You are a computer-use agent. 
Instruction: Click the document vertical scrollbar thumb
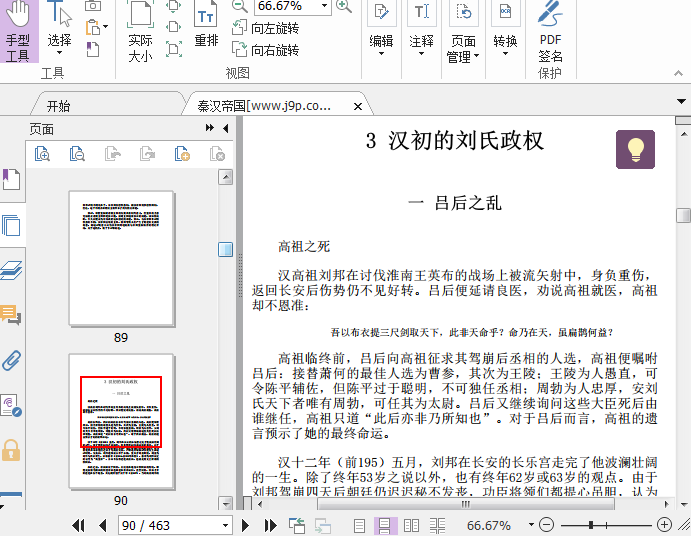point(683,215)
